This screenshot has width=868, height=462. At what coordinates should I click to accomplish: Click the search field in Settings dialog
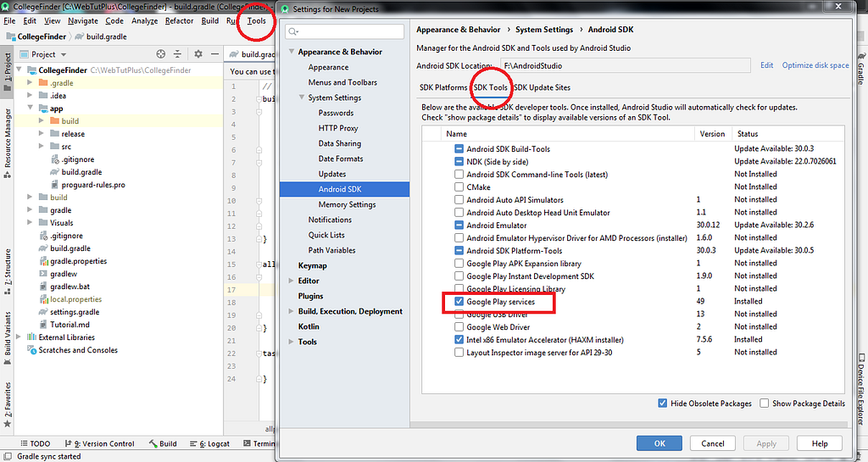click(344, 31)
